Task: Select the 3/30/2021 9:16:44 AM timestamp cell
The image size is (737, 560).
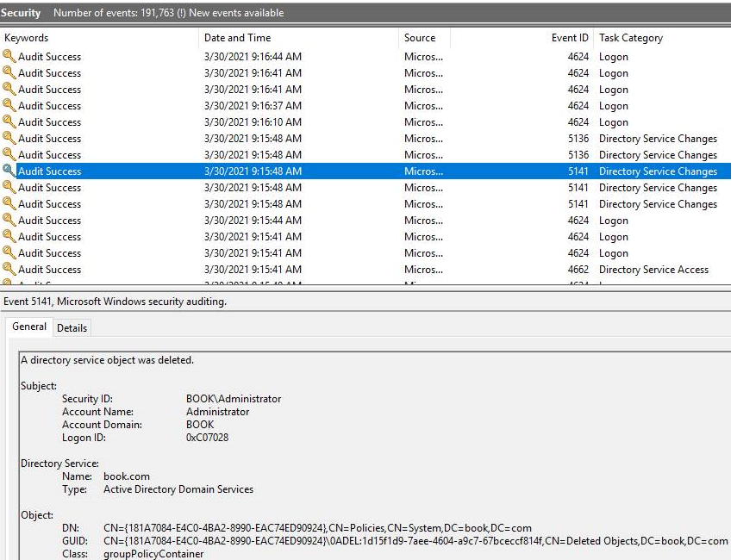Action: pyautogui.click(x=253, y=57)
